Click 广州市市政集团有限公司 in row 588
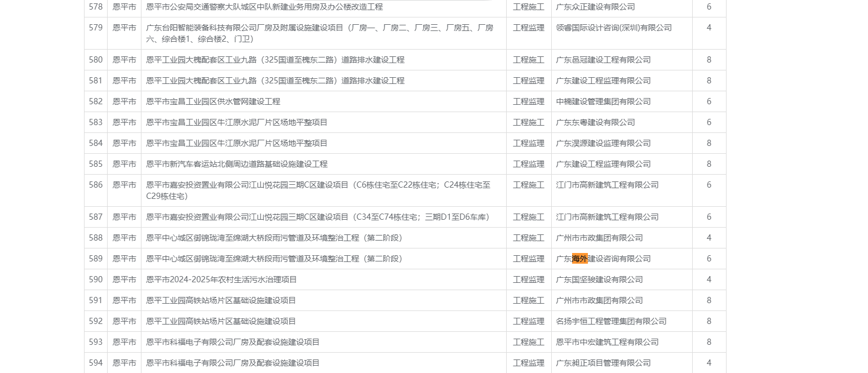The width and height of the screenshot is (868, 373). 599,238
